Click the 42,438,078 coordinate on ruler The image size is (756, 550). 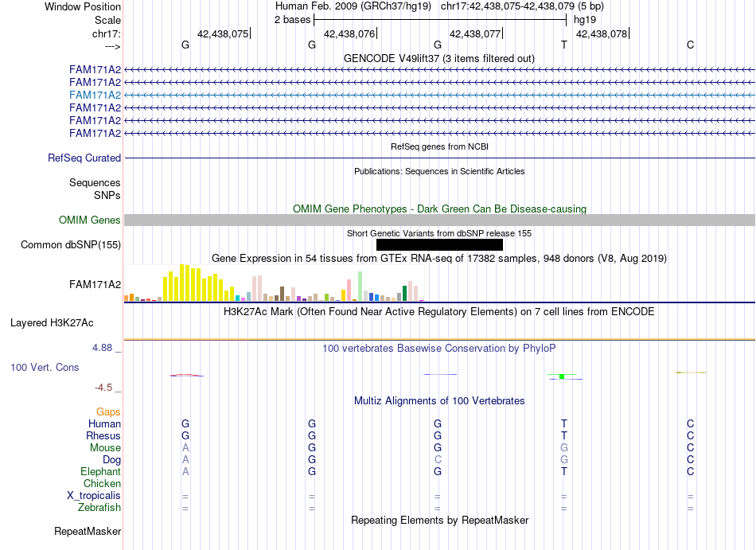pyautogui.click(x=602, y=33)
